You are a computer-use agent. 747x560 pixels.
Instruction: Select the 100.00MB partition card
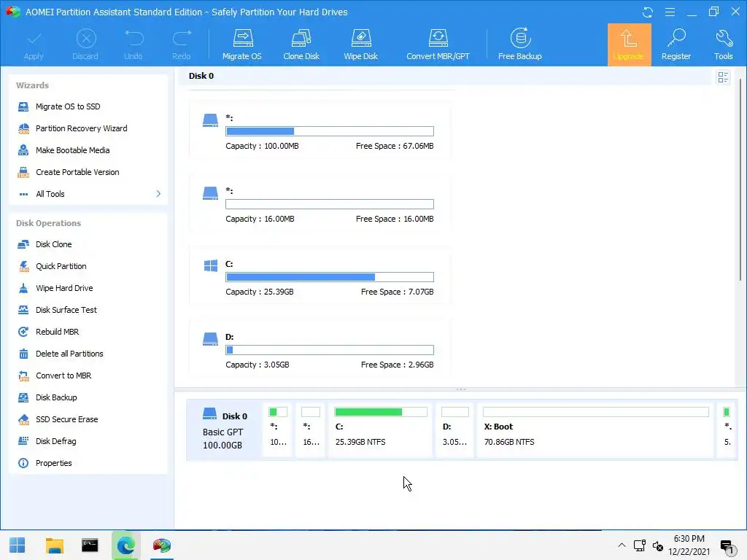pyautogui.click(x=320, y=130)
